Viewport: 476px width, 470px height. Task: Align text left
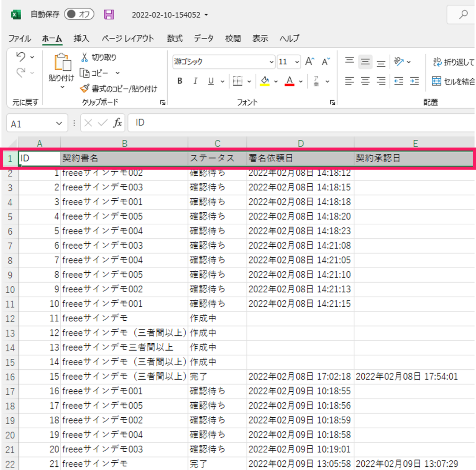pyautogui.click(x=349, y=81)
